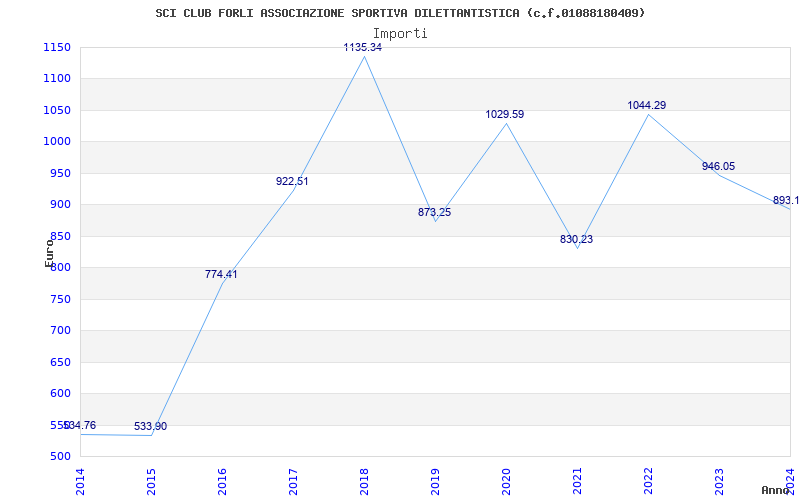Click the 534.76 data label
Screen dimensions: 800x500
pyautogui.click(x=79, y=426)
